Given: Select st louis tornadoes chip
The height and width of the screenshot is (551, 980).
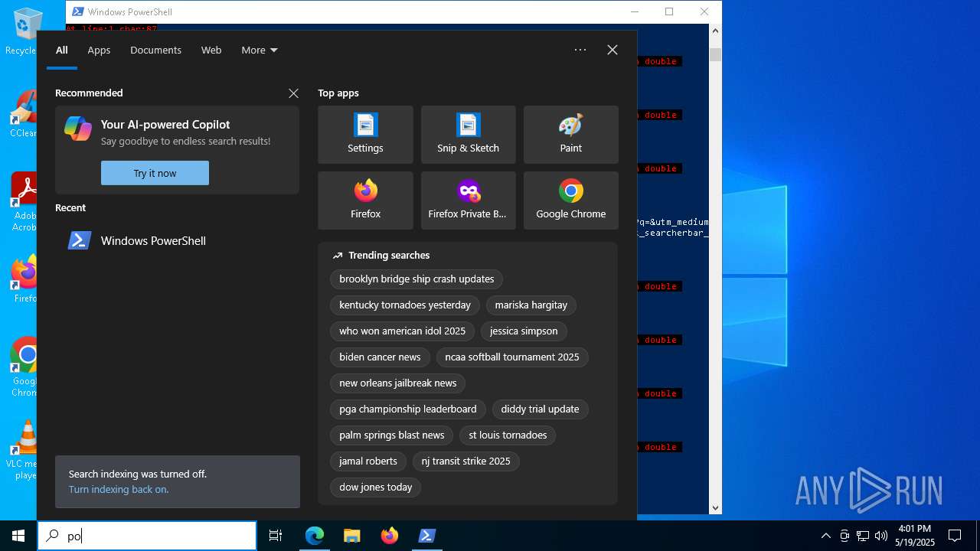Looking at the screenshot, I should (x=508, y=435).
